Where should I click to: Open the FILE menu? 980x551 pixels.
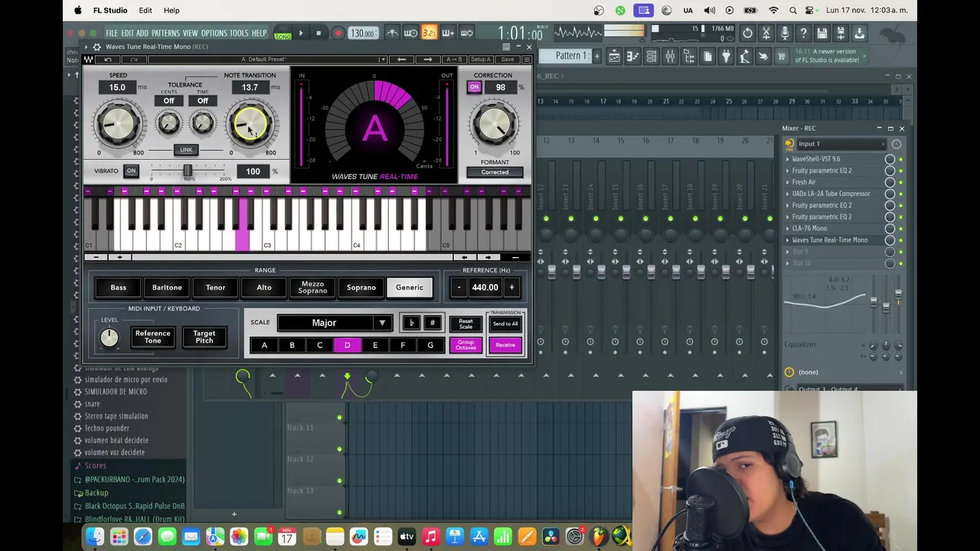[112, 34]
